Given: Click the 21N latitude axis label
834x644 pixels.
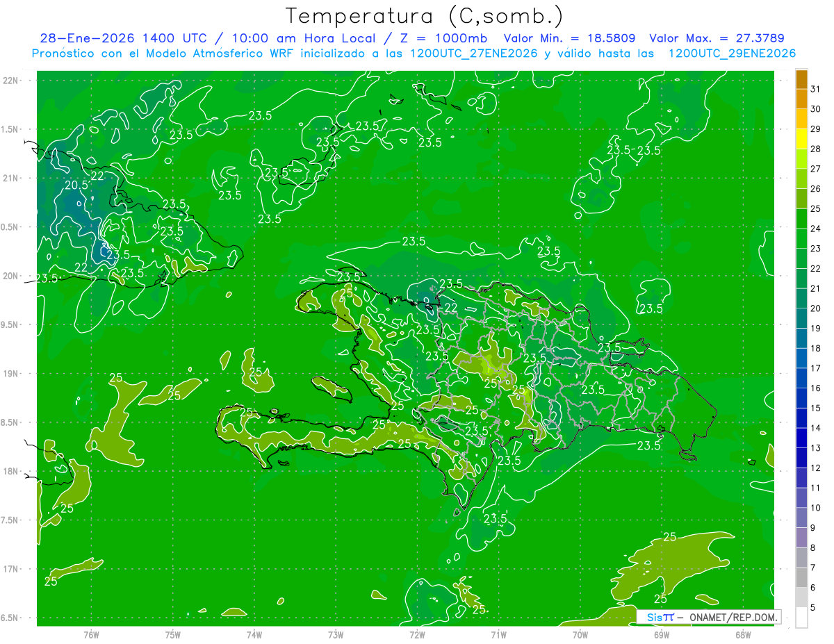Looking at the screenshot, I should (x=12, y=178).
